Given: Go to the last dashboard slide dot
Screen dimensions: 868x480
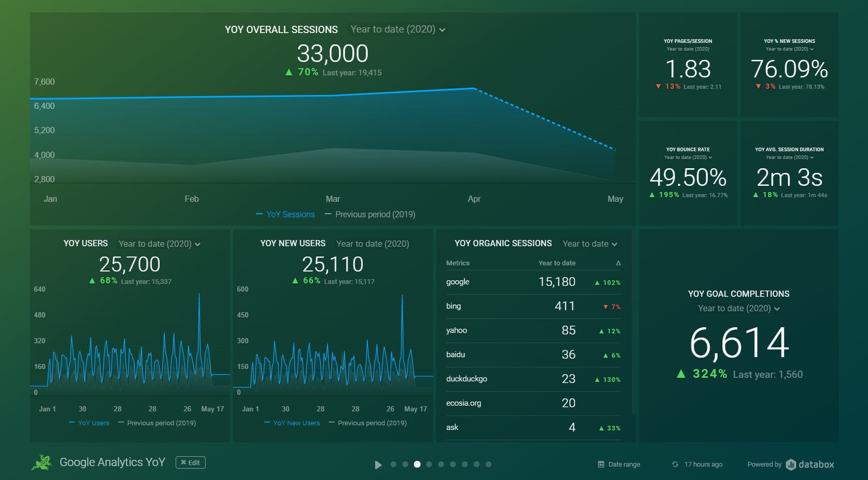Looking at the screenshot, I should [488, 465].
